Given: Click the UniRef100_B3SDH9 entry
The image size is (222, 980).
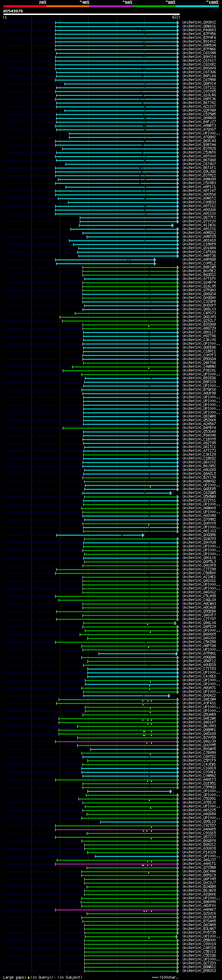Looking at the screenshot, I should tap(199, 324).
